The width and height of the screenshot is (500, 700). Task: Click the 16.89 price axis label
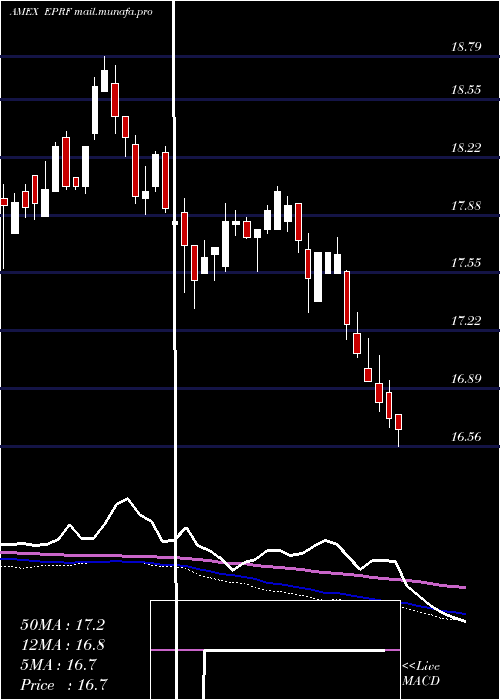pos(466,379)
